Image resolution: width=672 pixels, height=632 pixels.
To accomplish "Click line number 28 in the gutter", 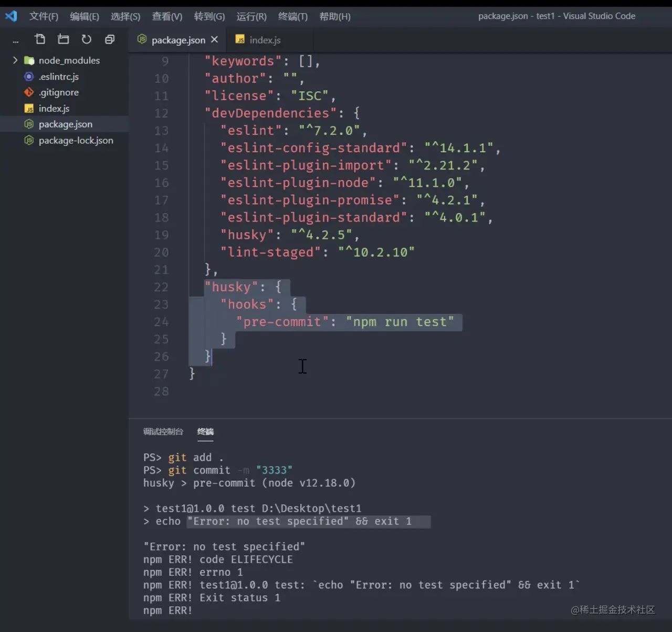I will coord(162,392).
